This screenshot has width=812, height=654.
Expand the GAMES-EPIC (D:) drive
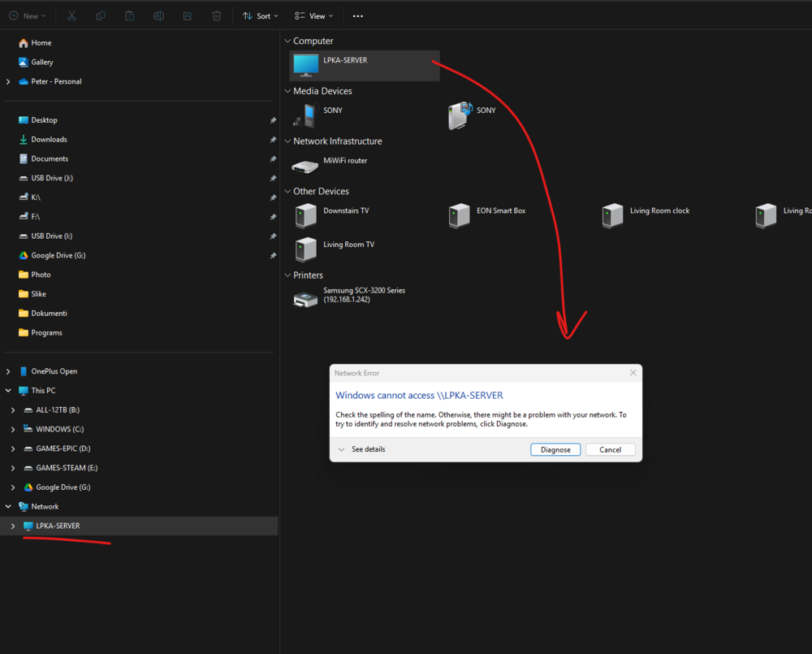(x=13, y=448)
